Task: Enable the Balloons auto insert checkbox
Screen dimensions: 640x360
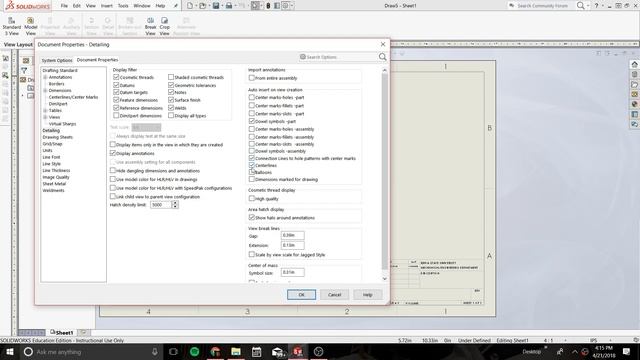Action: (252, 172)
